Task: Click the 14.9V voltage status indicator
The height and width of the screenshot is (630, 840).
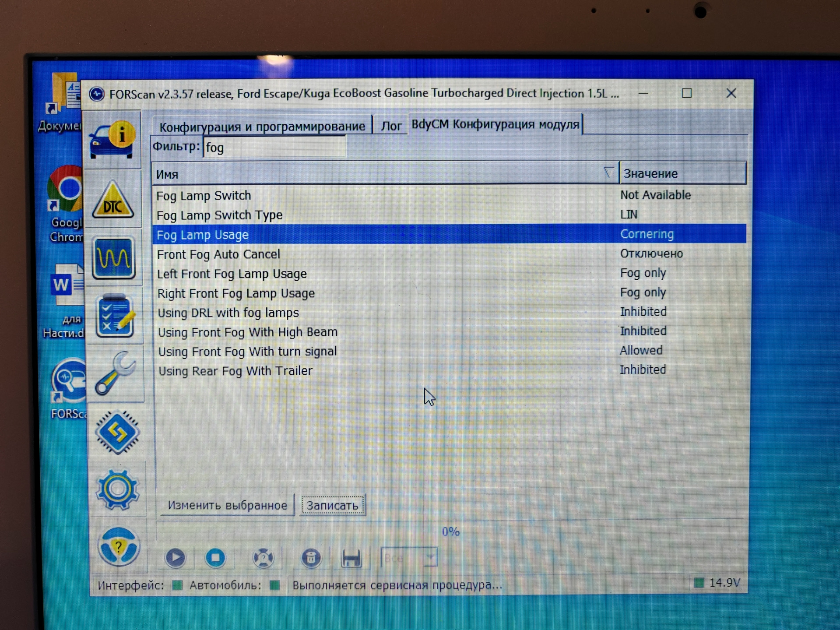Action: point(718,583)
